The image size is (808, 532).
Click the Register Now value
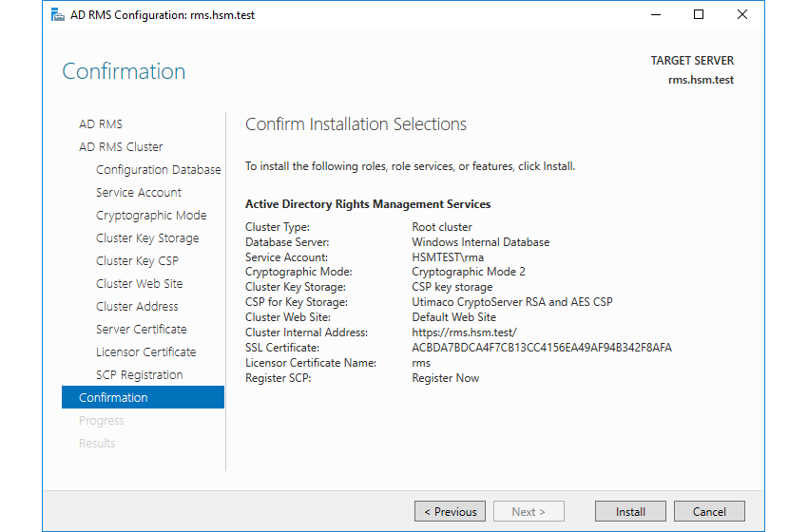coord(445,378)
